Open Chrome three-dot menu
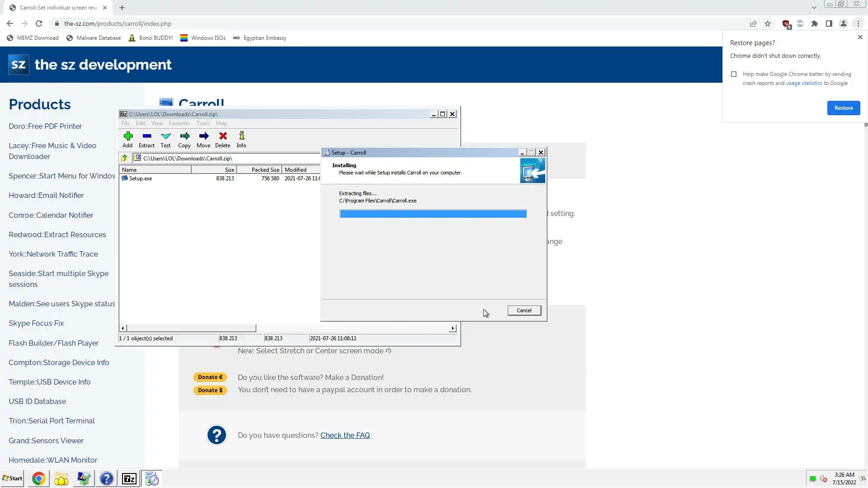 tap(858, 23)
